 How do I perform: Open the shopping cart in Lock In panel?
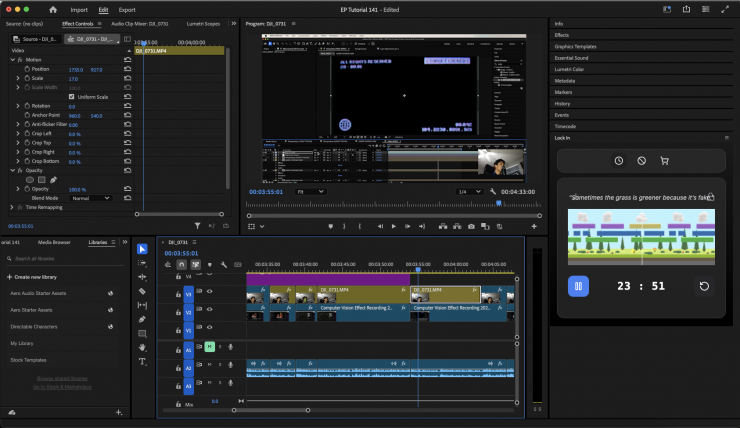point(665,160)
